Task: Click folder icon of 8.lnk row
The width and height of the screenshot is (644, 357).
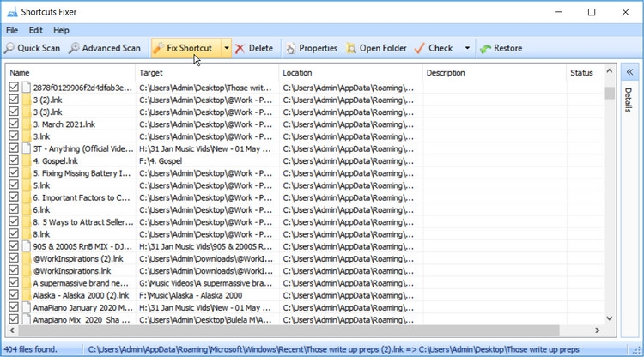Action: [27, 234]
